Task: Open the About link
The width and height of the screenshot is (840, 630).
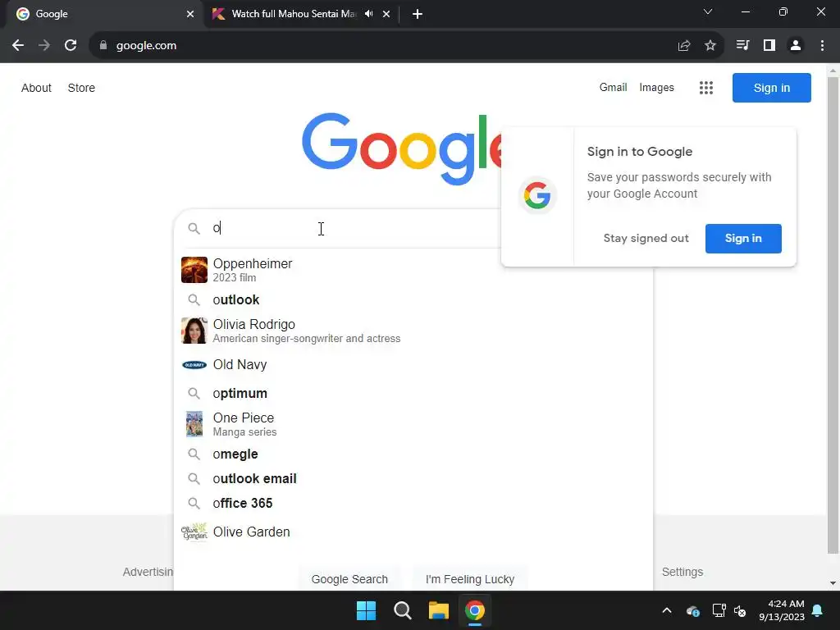Action: pos(36,88)
